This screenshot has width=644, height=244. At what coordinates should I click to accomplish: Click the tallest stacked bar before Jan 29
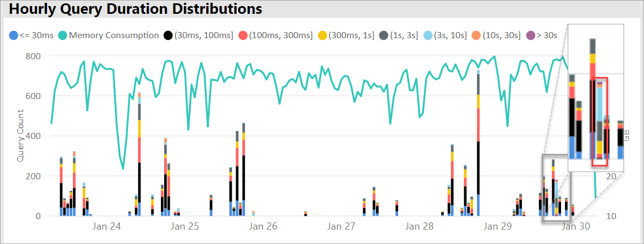478,143
